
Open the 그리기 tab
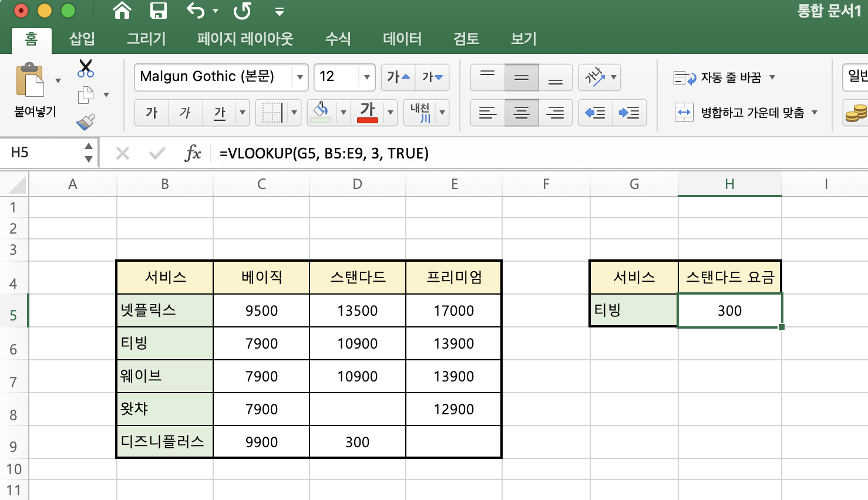146,39
